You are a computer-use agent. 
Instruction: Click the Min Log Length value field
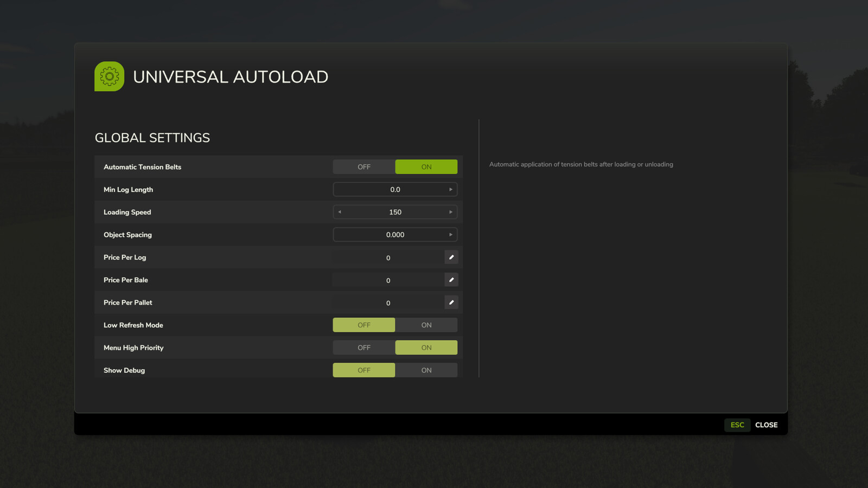[395, 189]
